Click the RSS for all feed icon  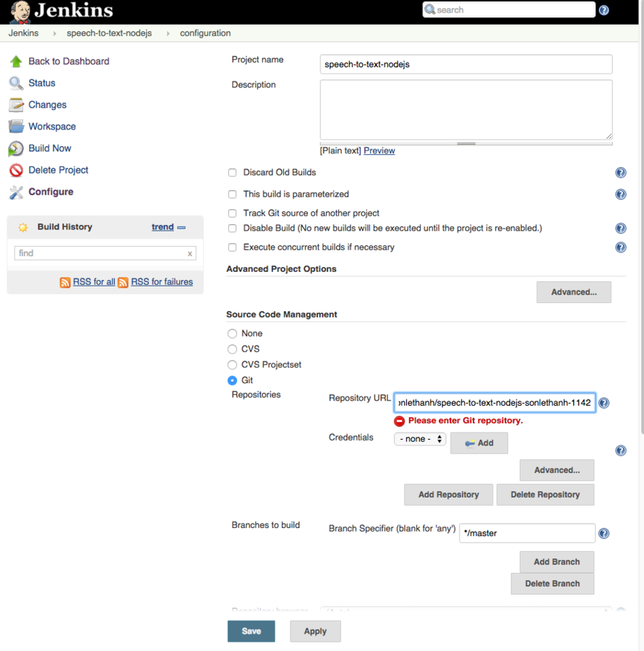tap(65, 282)
